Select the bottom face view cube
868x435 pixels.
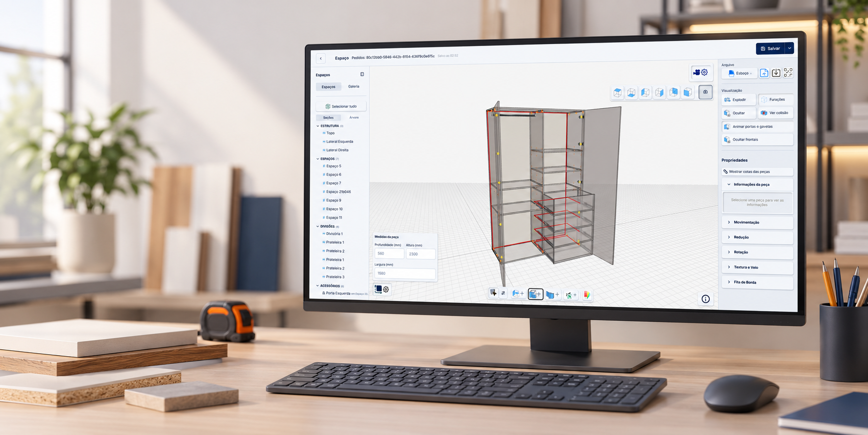632,93
